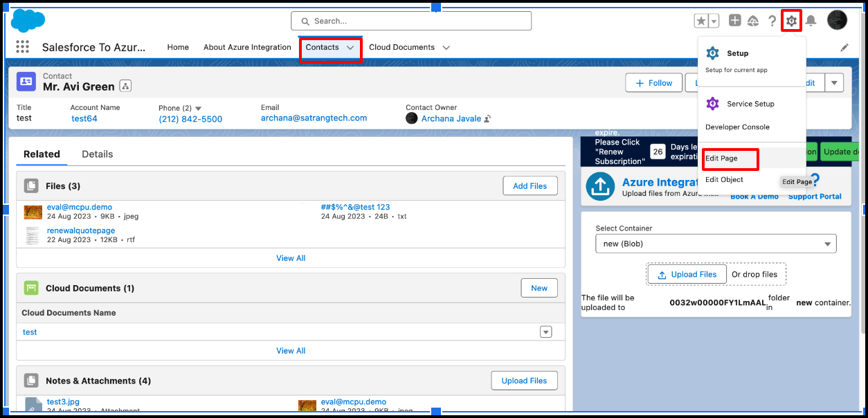
Task: Switch to the Related tab
Action: pyautogui.click(x=42, y=154)
